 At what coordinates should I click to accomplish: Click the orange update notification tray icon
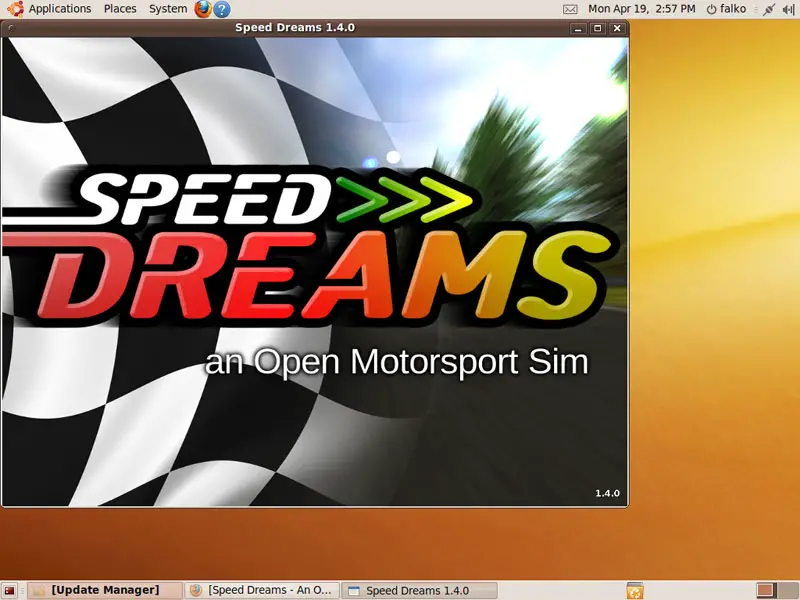635,591
